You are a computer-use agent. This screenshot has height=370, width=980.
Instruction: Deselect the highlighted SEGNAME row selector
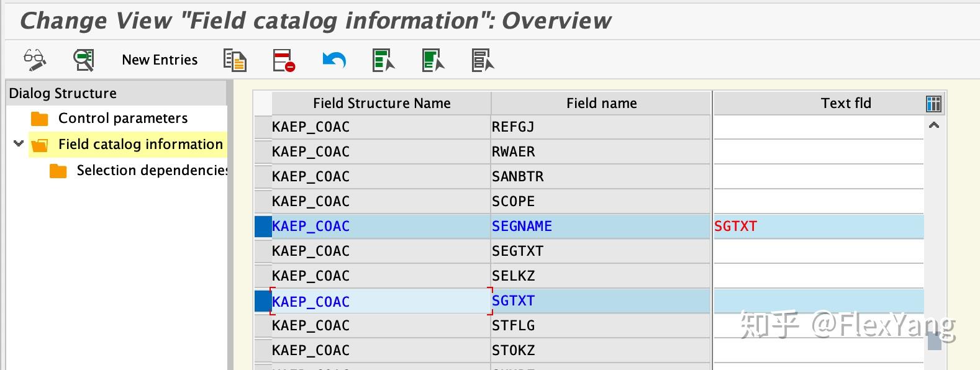(263, 227)
